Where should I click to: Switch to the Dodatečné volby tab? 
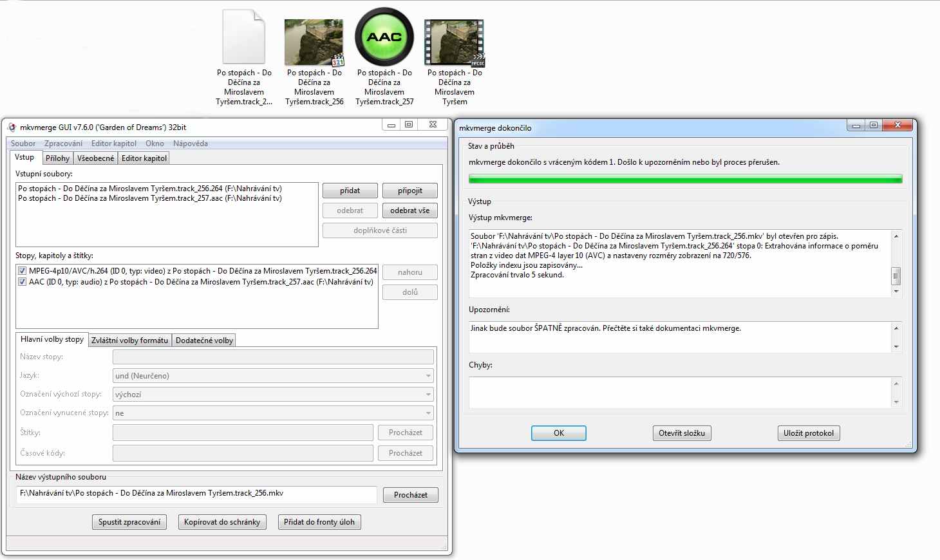coord(204,341)
